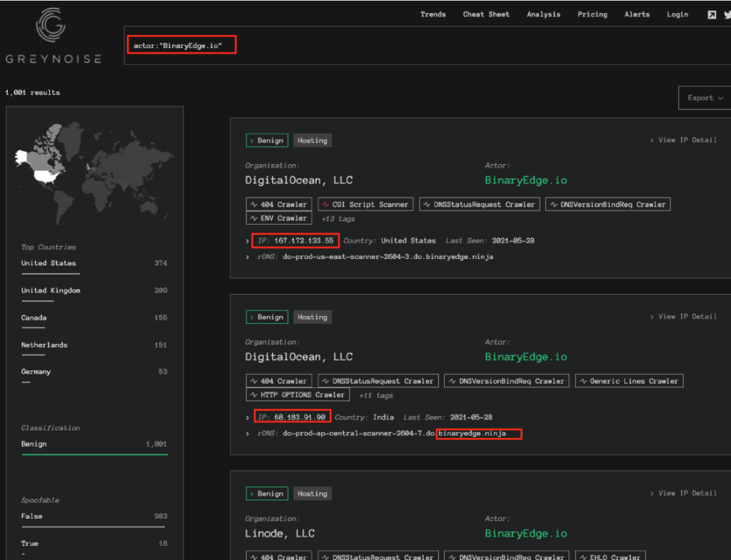The height and width of the screenshot is (560, 731).
Task: Click the GreyNoise logo
Action: coord(53,36)
